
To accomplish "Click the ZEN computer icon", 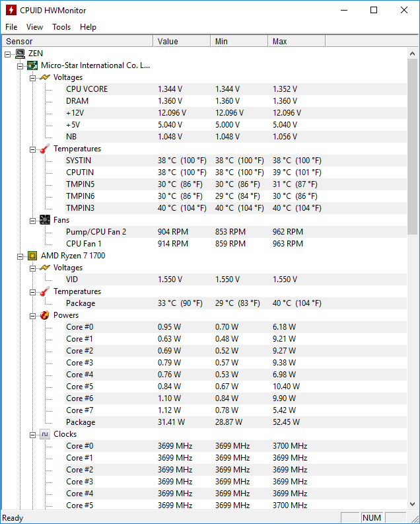I will (20, 54).
